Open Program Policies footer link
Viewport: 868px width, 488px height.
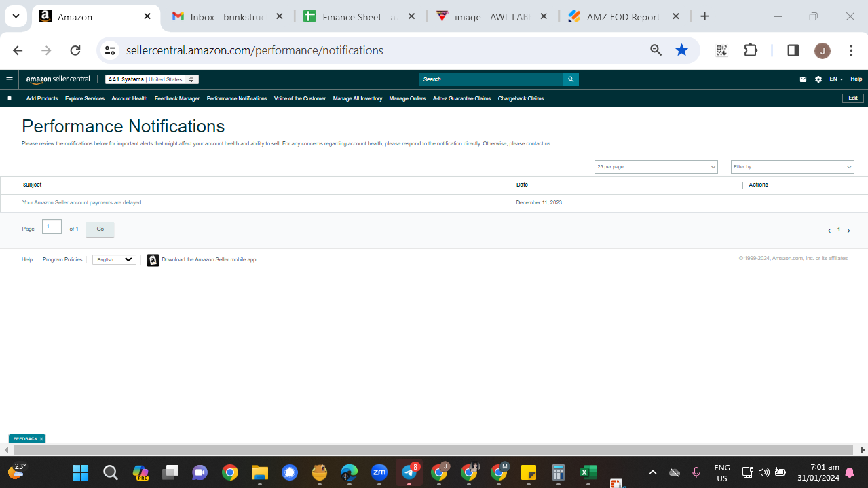coord(62,260)
